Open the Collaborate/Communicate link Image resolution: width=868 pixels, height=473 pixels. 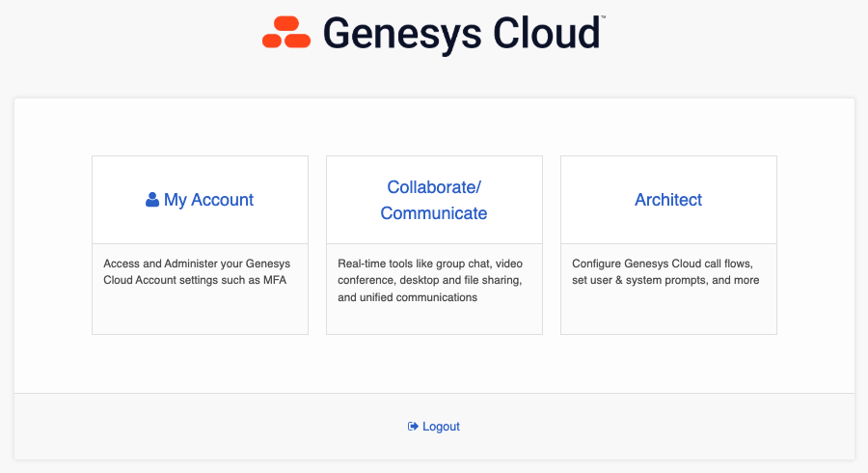[434, 200]
